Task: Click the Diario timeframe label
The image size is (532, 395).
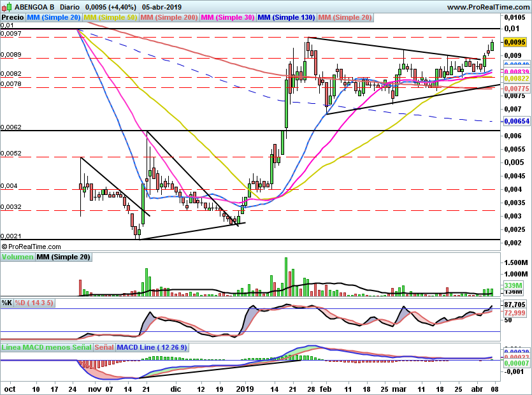Action: coord(69,7)
